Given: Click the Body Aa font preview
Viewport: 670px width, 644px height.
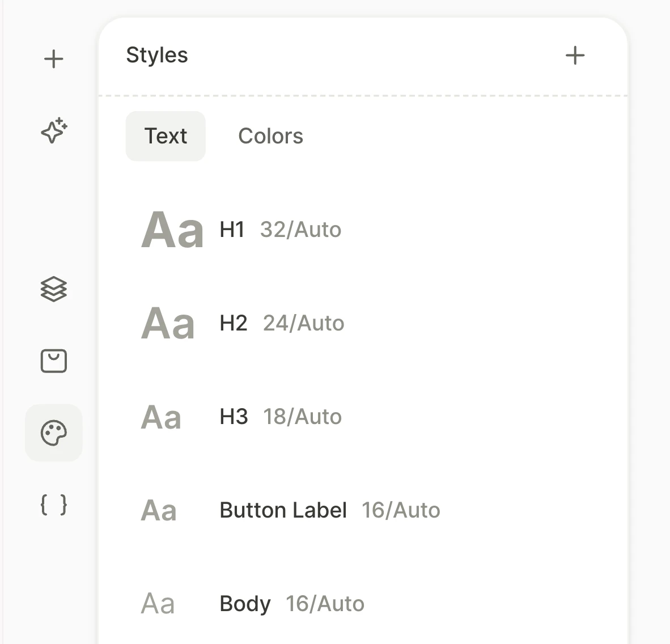Looking at the screenshot, I should pos(158,604).
